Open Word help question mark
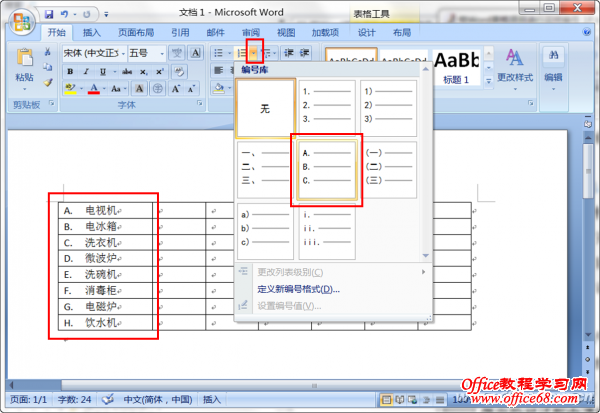Image resolution: width=600 pixels, height=413 pixels. 587,32
